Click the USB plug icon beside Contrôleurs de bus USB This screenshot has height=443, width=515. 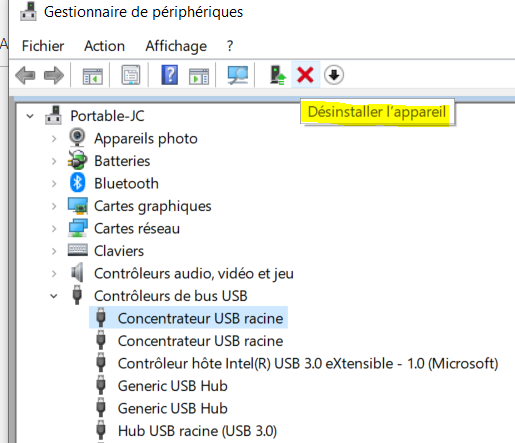pyautogui.click(x=77, y=295)
